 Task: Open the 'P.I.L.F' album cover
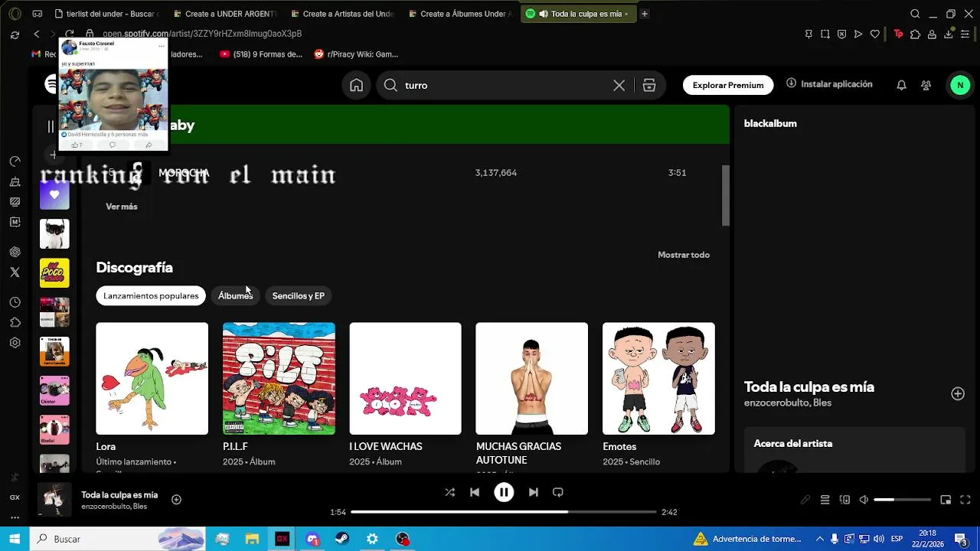click(279, 379)
